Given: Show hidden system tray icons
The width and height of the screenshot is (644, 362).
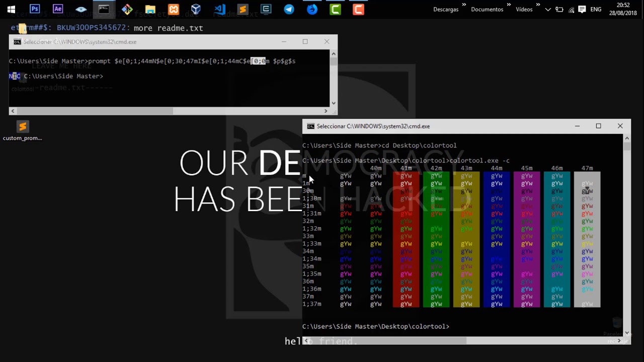Looking at the screenshot, I should (x=548, y=9).
